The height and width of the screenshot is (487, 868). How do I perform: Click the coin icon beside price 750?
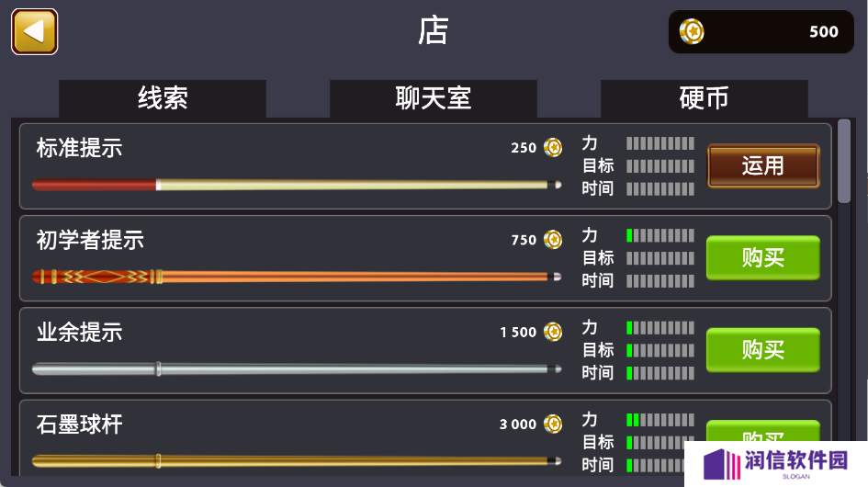click(x=552, y=239)
